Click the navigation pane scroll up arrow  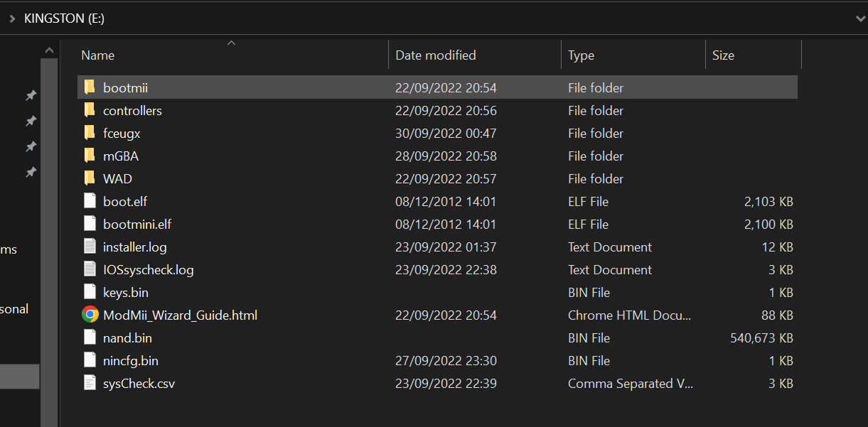click(x=49, y=50)
